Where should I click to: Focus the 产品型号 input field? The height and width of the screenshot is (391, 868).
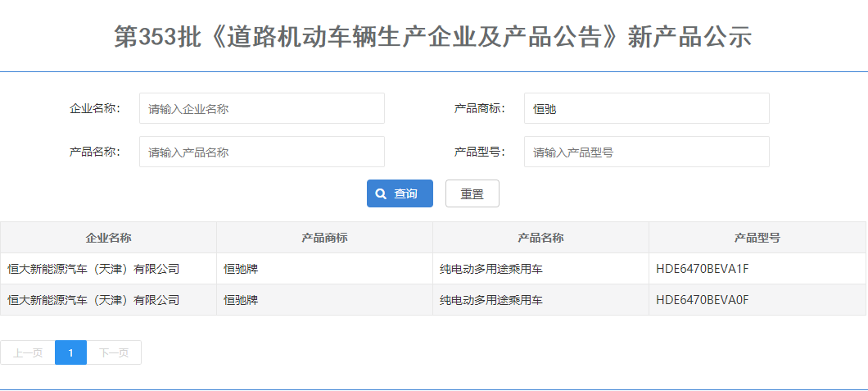[x=647, y=152]
